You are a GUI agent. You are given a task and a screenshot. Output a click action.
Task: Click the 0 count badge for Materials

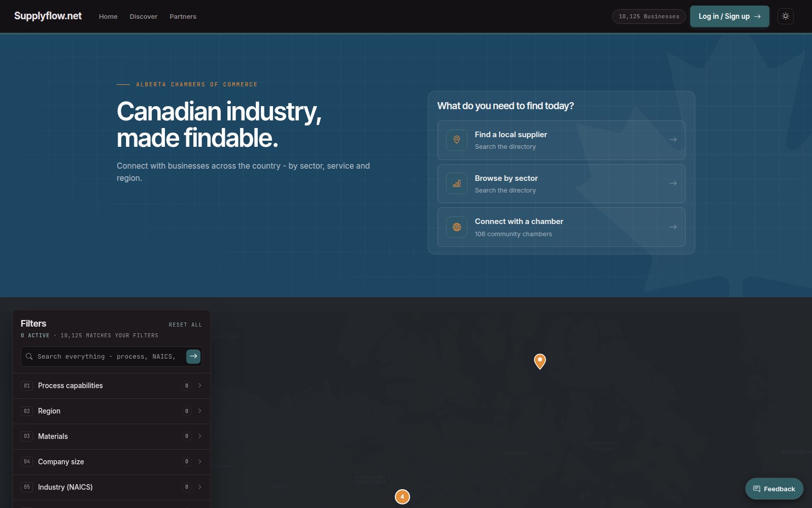click(187, 436)
